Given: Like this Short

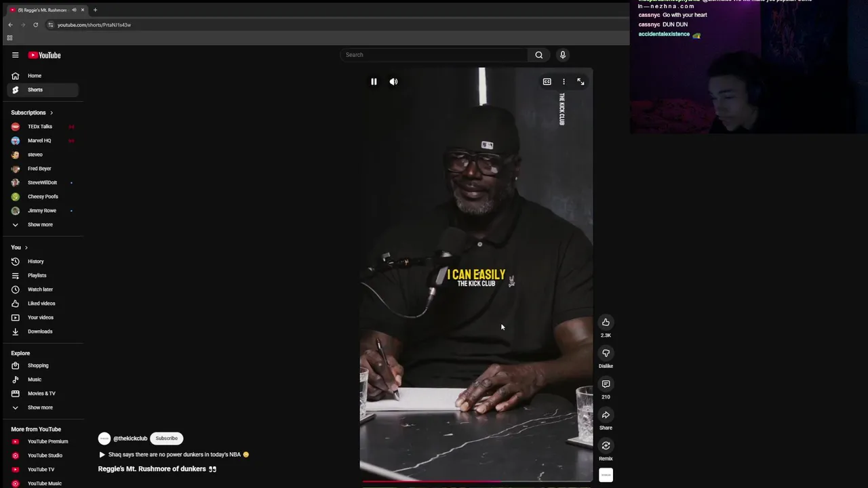Looking at the screenshot, I should point(606,323).
